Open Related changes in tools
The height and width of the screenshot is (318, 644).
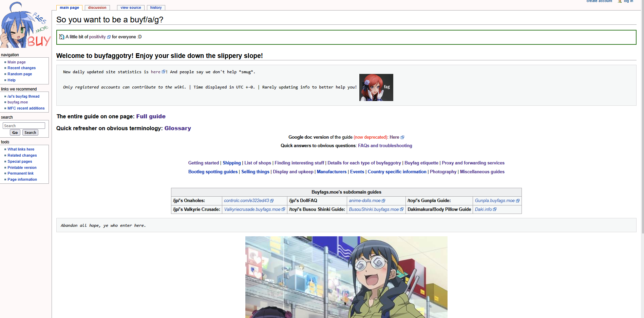tap(22, 156)
